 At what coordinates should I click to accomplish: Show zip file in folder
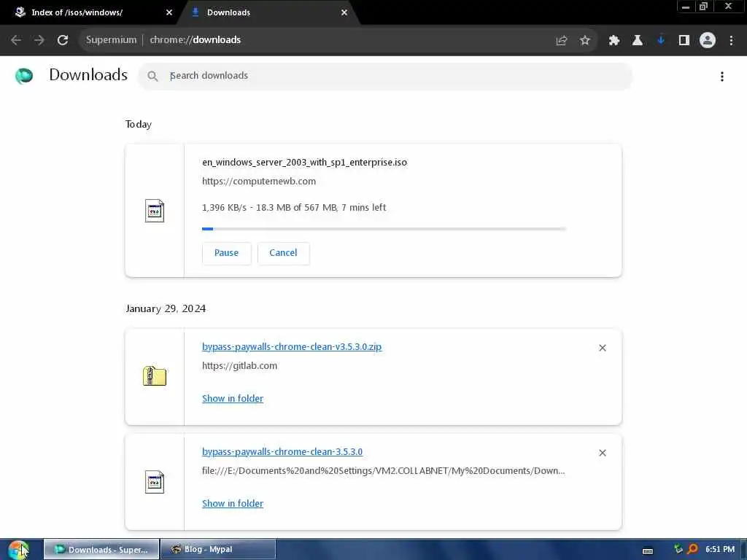233,399
